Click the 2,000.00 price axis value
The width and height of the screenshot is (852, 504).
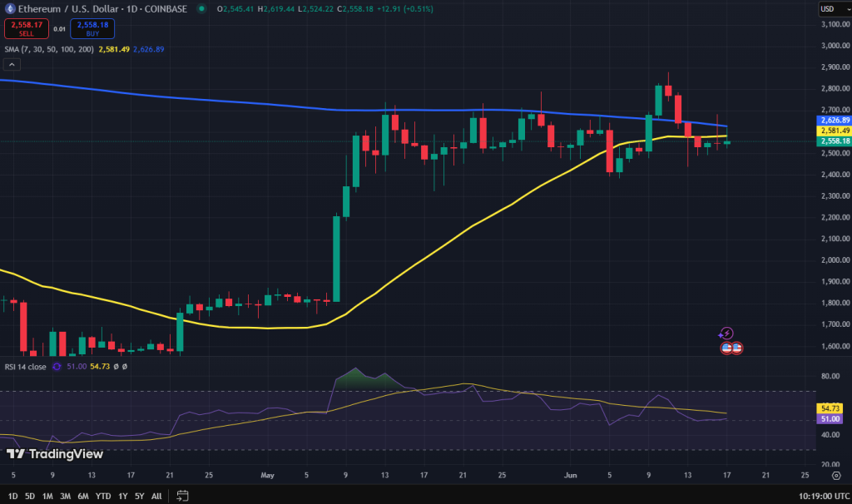point(835,260)
